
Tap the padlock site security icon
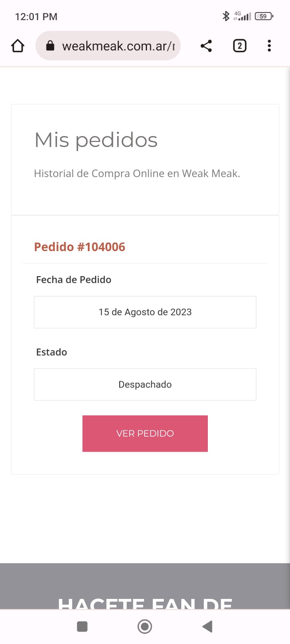pyautogui.click(x=50, y=46)
